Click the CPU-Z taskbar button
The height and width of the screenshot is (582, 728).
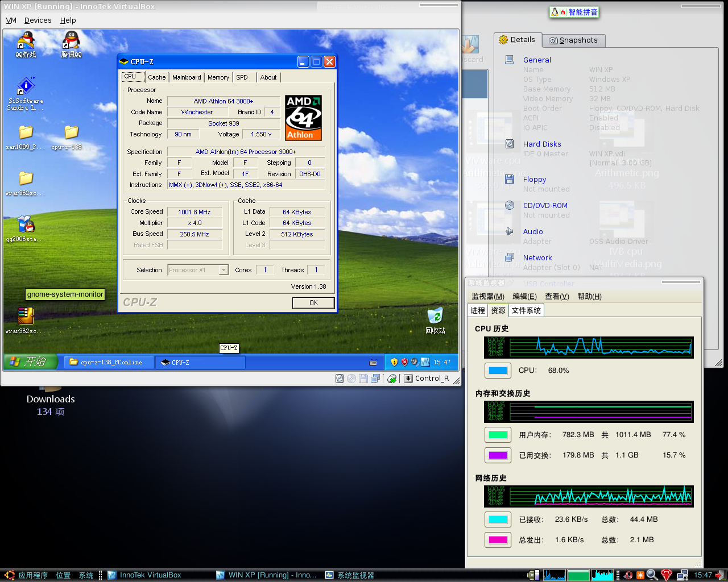click(x=200, y=362)
